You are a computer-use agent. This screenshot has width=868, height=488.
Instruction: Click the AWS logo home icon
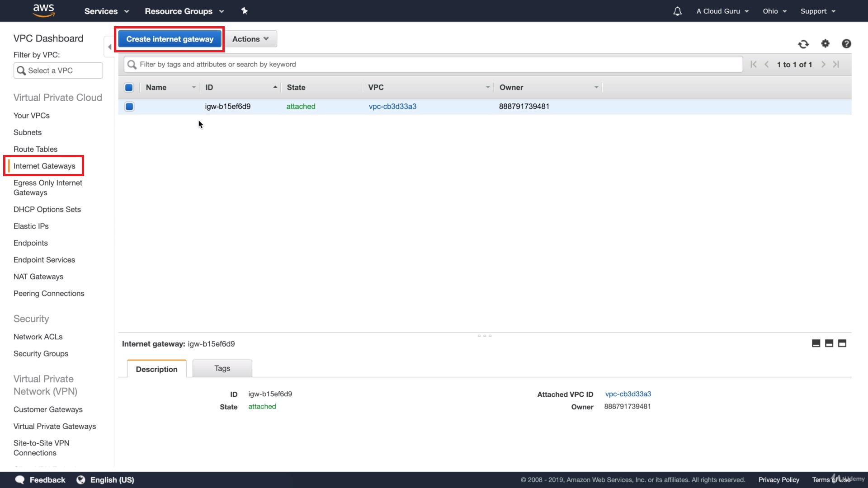pyautogui.click(x=44, y=10)
